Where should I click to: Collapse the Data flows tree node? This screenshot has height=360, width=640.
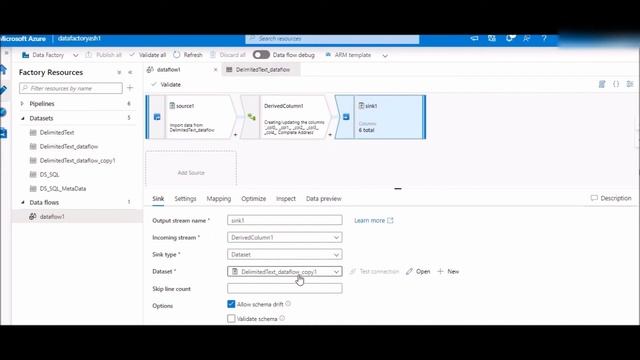tap(22, 202)
